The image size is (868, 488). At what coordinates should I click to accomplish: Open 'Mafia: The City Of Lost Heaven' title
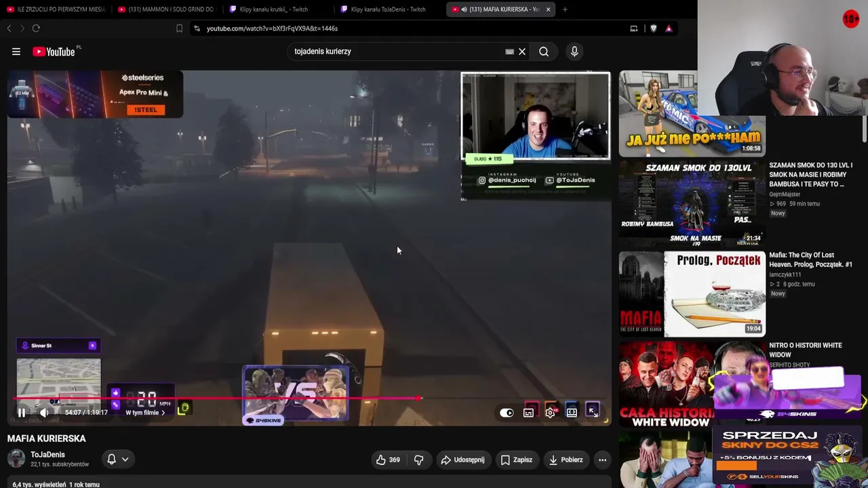(810, 260)
